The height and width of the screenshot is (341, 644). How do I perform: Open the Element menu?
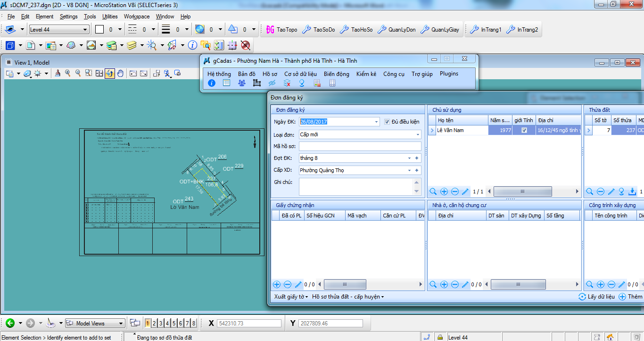point(45,17)
